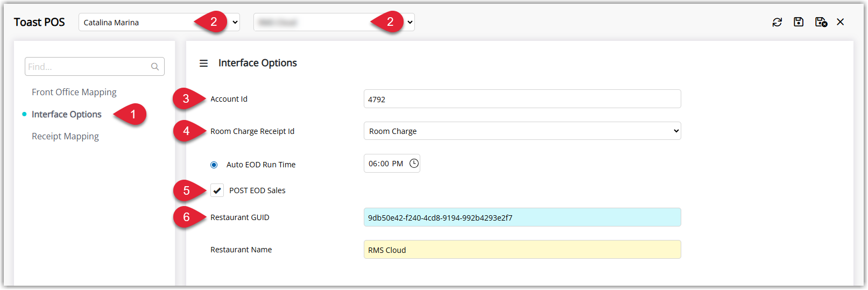Image resolution: width=868 pixels, height=290 pixels.
Task: Select Interface Options in the sidebar
Action: click(67, 114)
